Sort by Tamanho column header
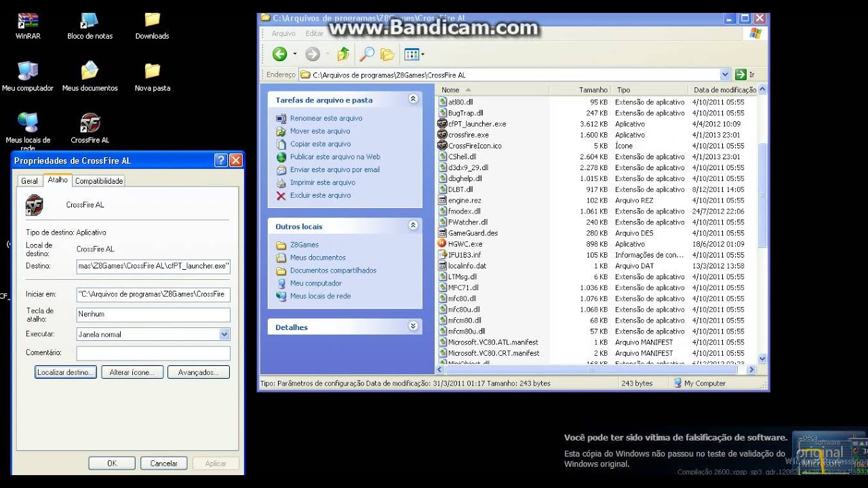 (x=580, y=89)
